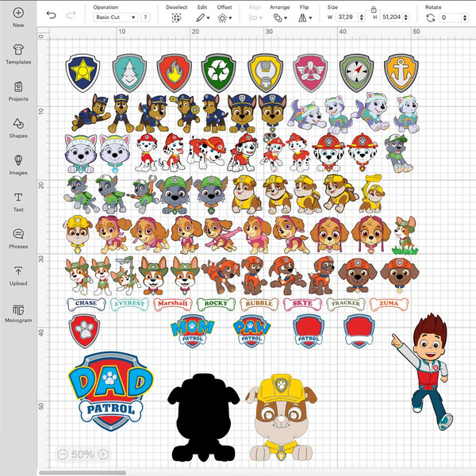Select the EVEREST bone name tag
The width and height of the screenshot is (476, 476).
pyautogui.click(x=129, y=304)
